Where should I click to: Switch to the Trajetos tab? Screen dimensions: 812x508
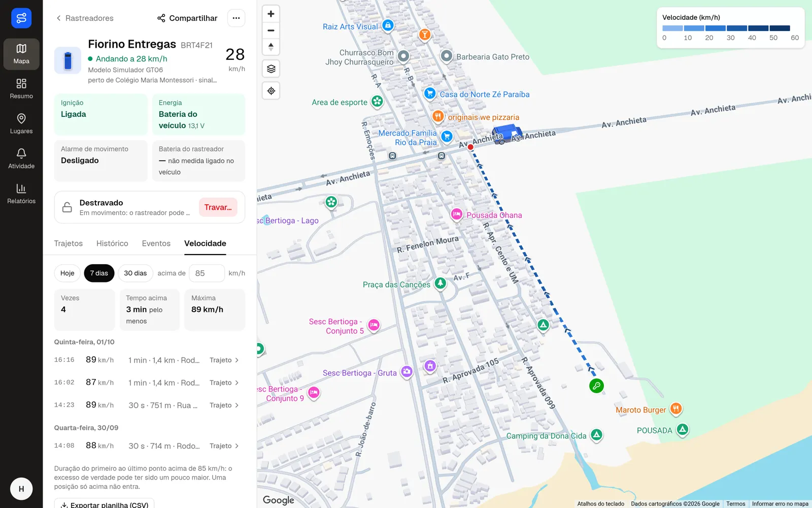pyautogui.click(x=69, y=243)
